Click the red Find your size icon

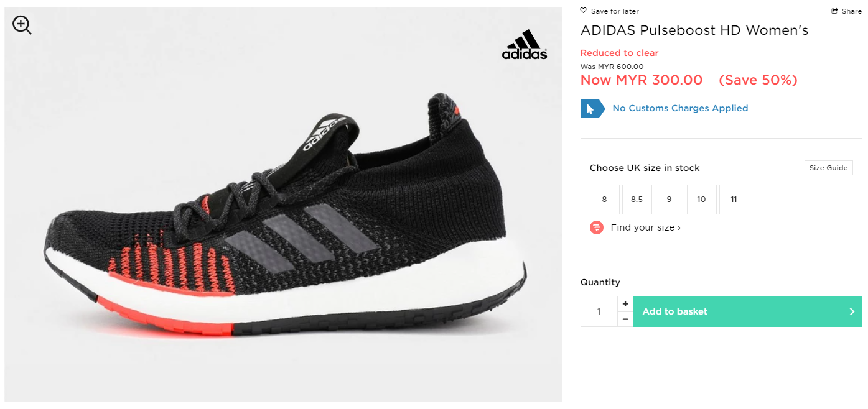tap(597, 227)
